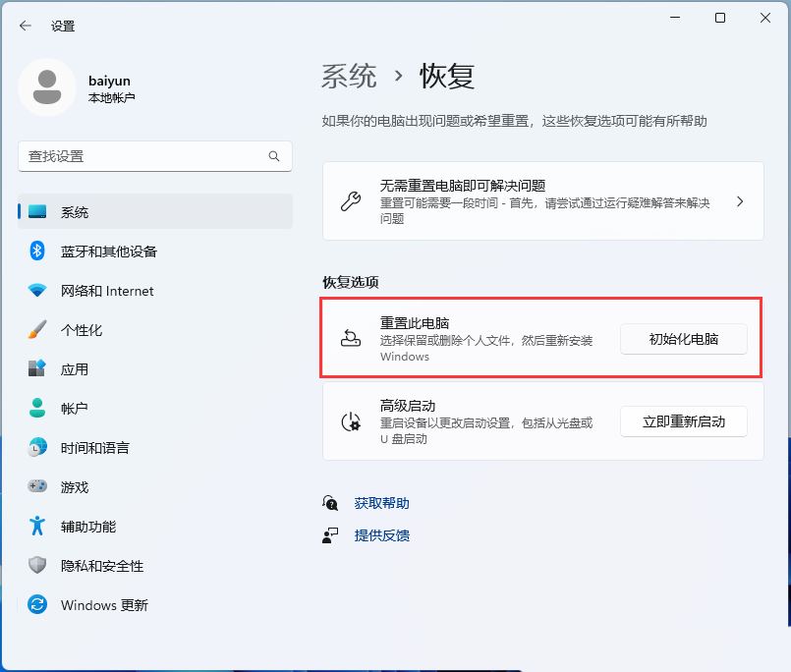Click the 高级启动 title text
The width and height of the screenshot is (791, 672).
point(408,406)
